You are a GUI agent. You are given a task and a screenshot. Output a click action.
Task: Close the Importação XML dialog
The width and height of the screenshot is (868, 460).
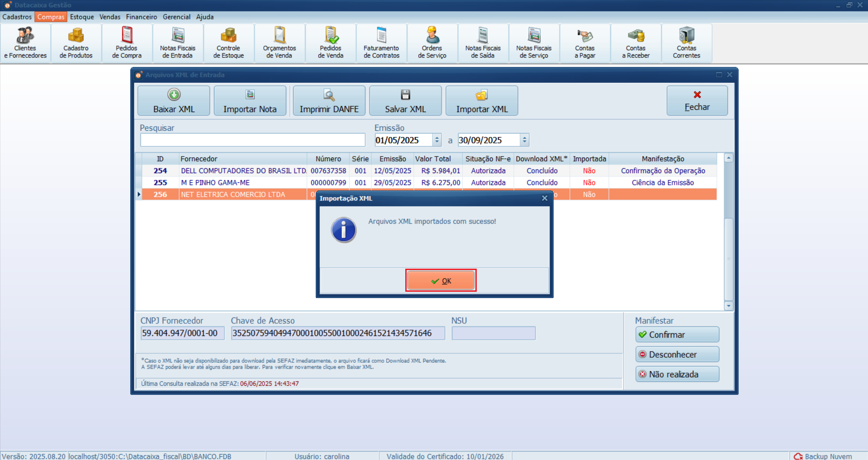[x=545, y=198]
